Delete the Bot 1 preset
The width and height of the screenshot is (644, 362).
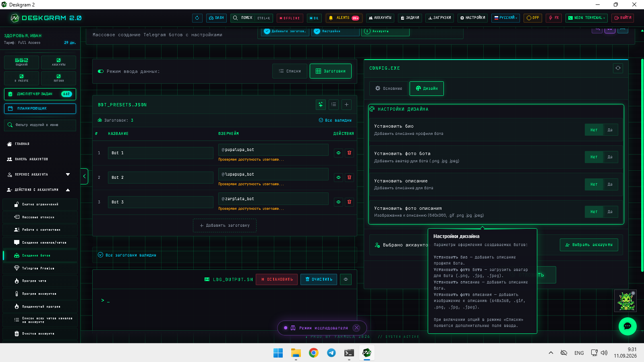pos(349,153)
